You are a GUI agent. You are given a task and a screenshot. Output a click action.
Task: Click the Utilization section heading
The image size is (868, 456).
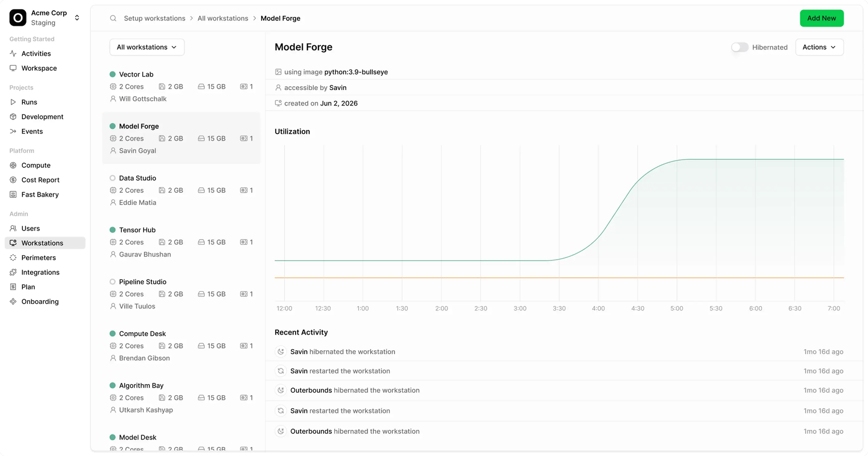tap(292, 132)
